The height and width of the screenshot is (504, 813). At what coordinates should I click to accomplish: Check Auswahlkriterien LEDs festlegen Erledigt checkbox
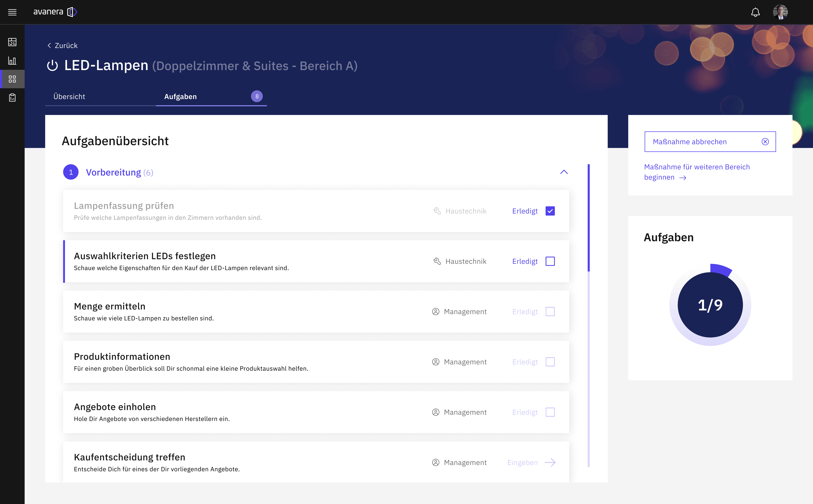(x=550, y=261)
